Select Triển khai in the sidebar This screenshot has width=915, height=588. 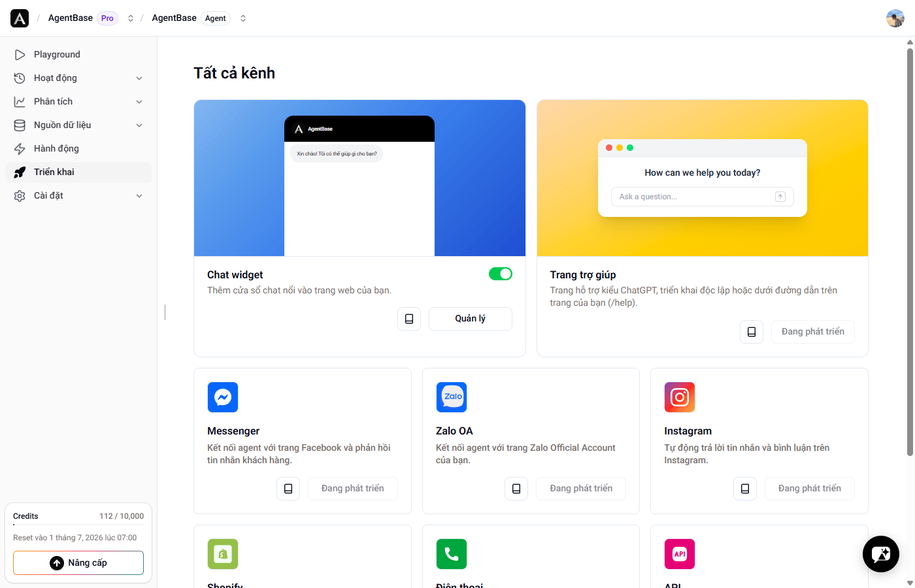(x=78, y=172)
